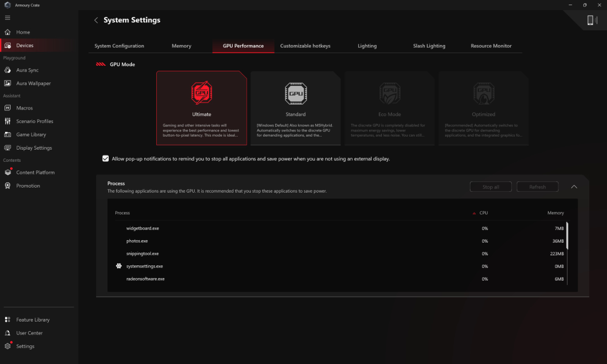Click the 36MB memory value
The image size is (607, 364).
coord(558,241)
